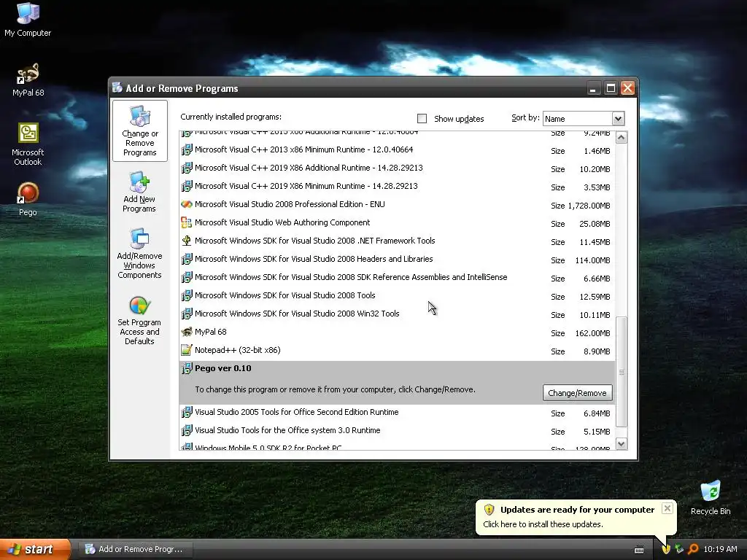Viewport: 747px width, 560px height.
Task: Click the clock showing 10:19 AM
Action: (x=720, y=549)
